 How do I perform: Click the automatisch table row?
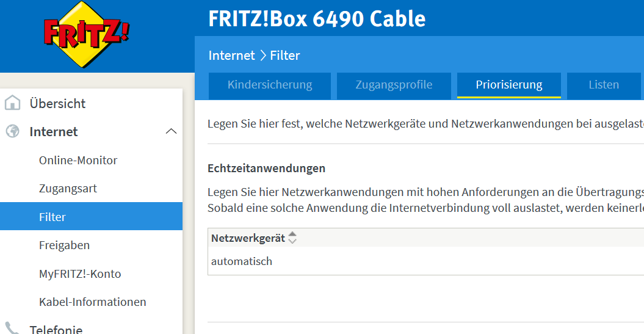[426, 261]
